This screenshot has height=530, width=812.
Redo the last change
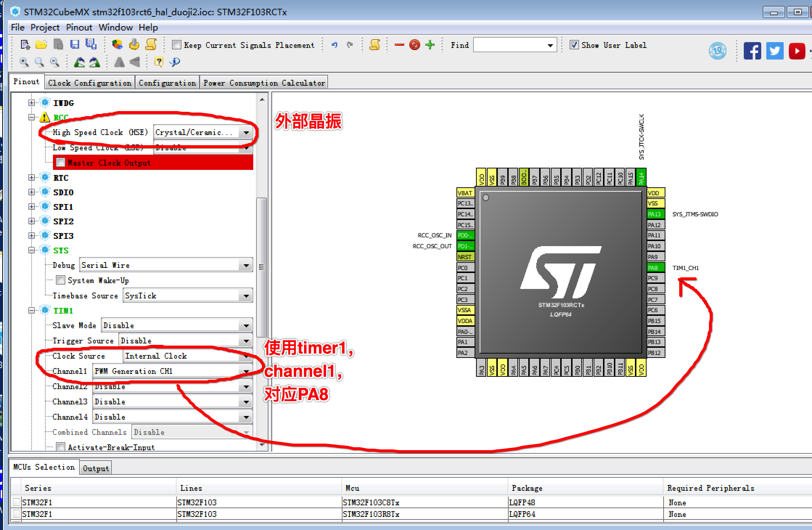click(349, 44)
